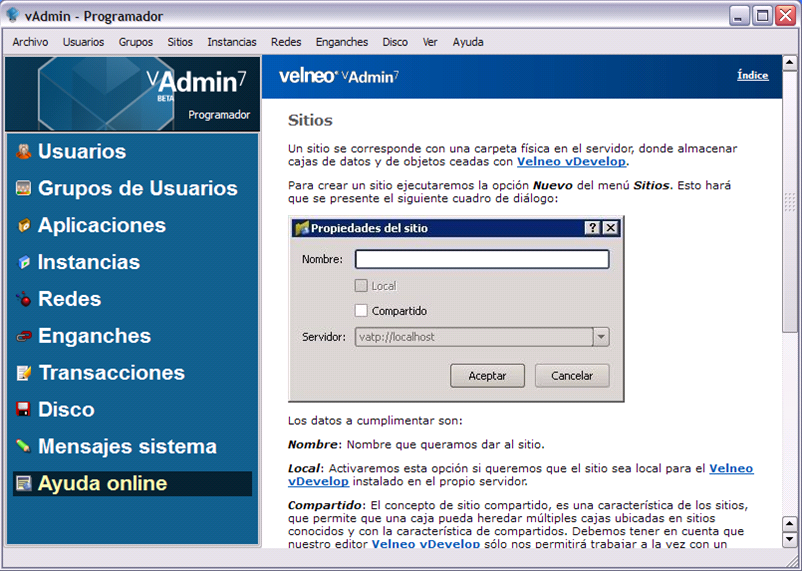The image size is (803, 572).
Task: Open Velneo vDevelop link in Local paragraph
Action: pyautogui.click(x=731, y=468)
